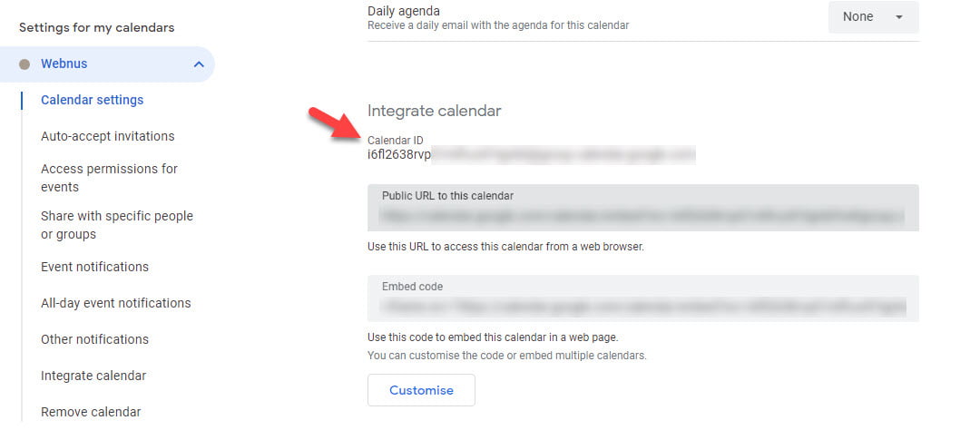
Task: Select Calendar settings in sidebar
Action: point(92,100)
